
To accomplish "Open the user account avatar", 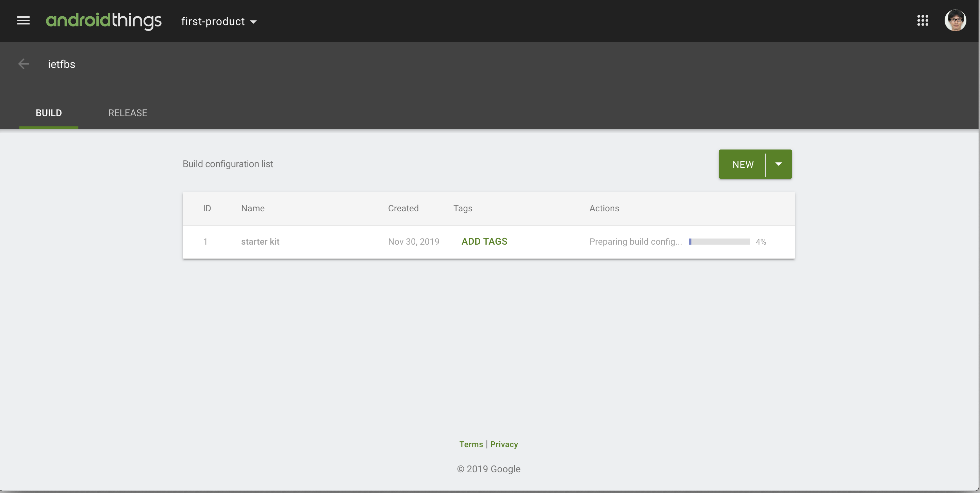I will (x=955, y=20).
